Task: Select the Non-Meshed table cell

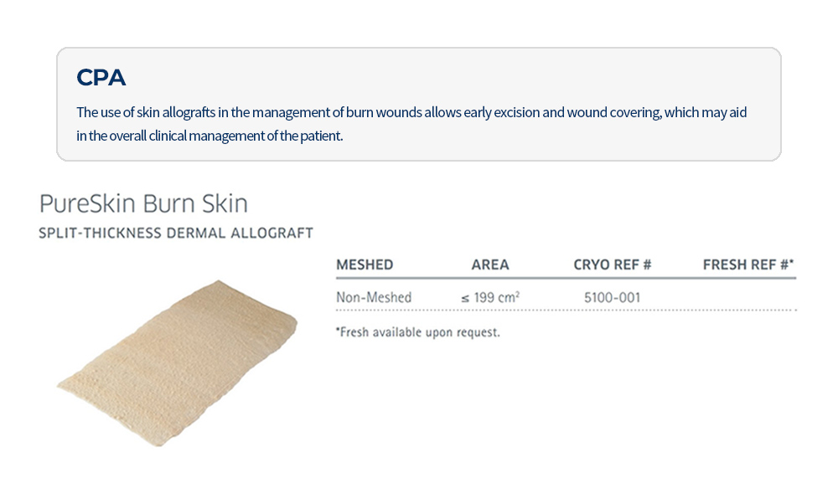Action: click(374, 297)
